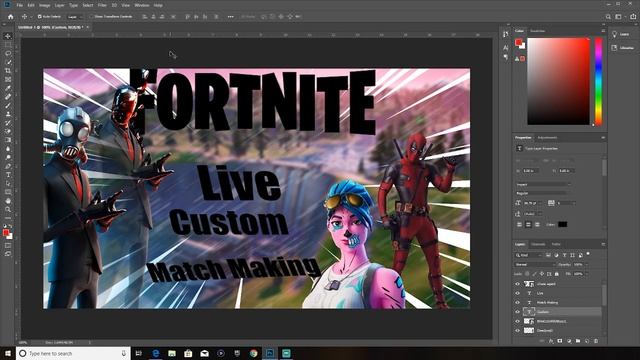Viewport: 640px width, 360px height.
Task: Open the layer Fill dropdown arrow
Action: pos(587,274)
